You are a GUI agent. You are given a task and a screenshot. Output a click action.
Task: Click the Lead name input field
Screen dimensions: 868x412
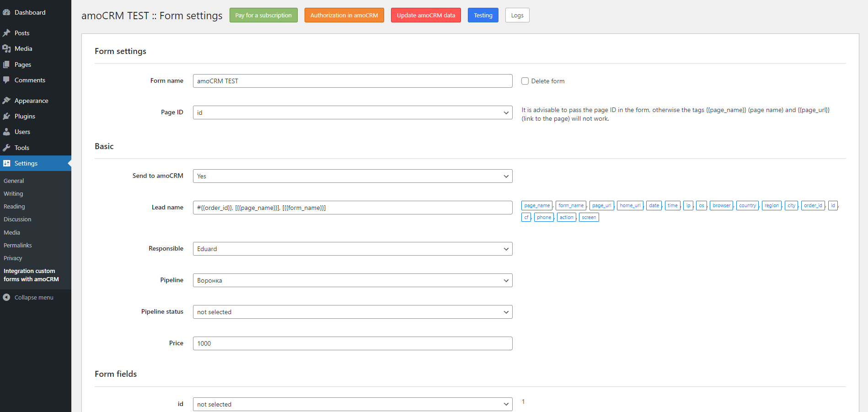click(x=353, y=208)
